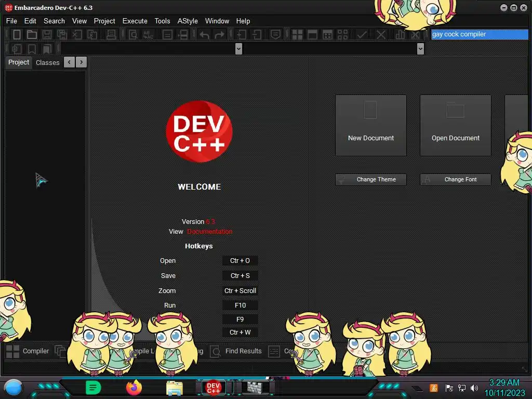Click the Goto bookmark icon
The image size is (532, 399).
click(x=47, y=49)
